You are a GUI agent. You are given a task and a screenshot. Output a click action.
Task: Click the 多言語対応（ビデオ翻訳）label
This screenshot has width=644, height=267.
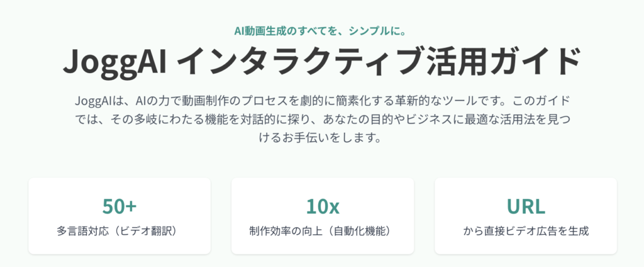[119, 231]
